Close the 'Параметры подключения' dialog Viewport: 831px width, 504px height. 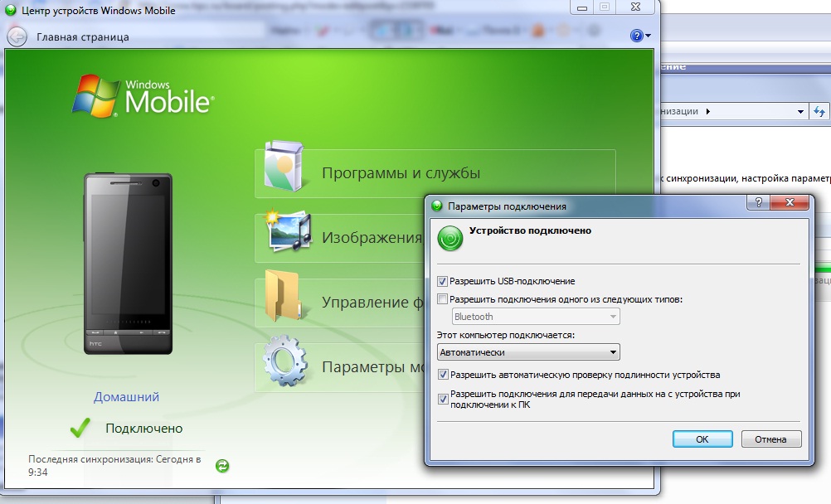click(790, 202)
